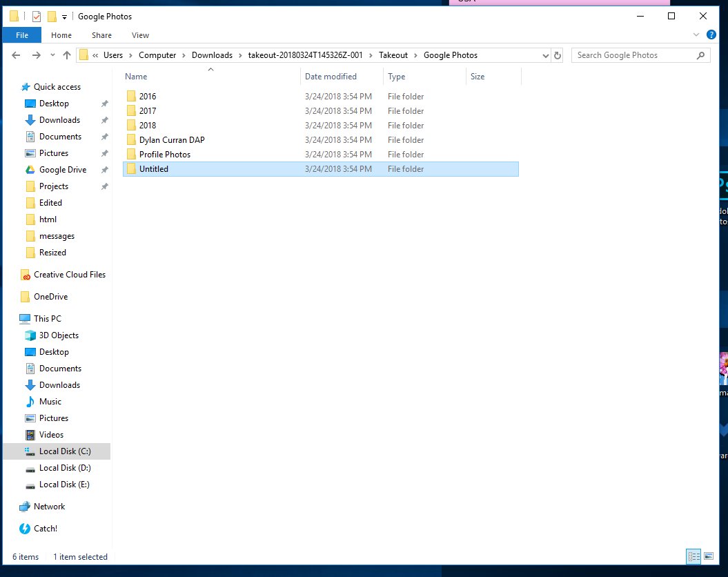The height and width of the screenshot is (577, 728).
Task: Select Local Disk (E:) drive
Action: tap(64, 485)
